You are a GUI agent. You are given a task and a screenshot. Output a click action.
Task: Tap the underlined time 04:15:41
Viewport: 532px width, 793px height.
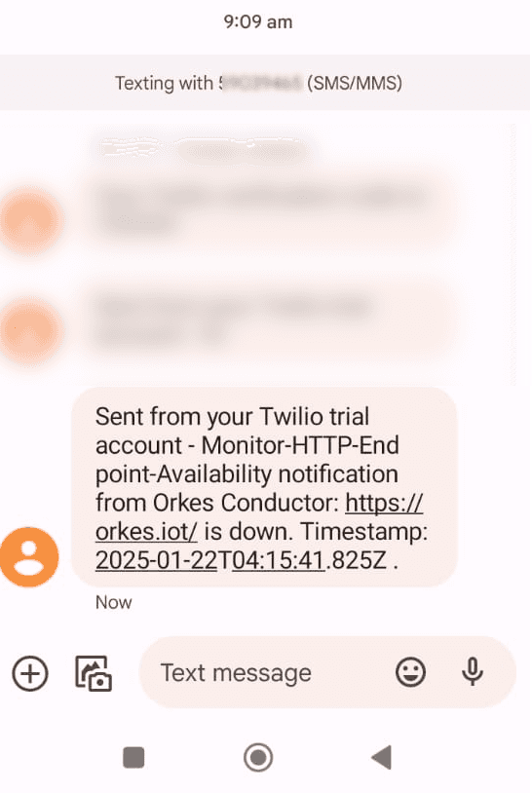[278, 560]
